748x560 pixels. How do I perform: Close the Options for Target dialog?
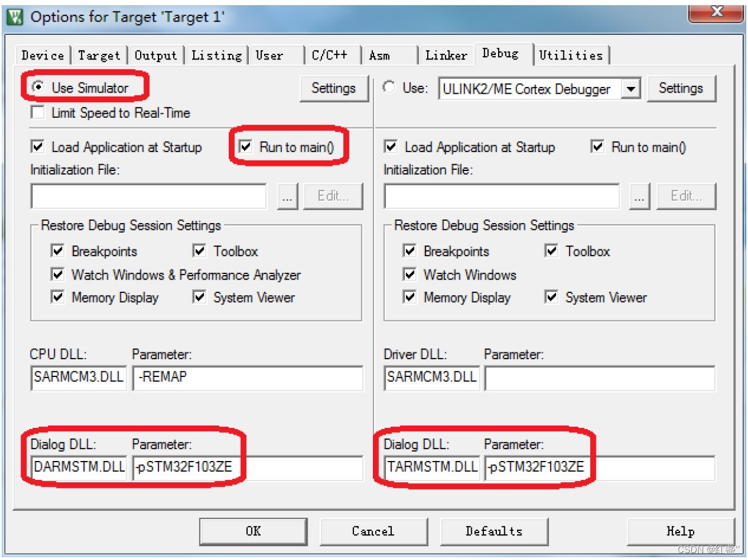716,13
